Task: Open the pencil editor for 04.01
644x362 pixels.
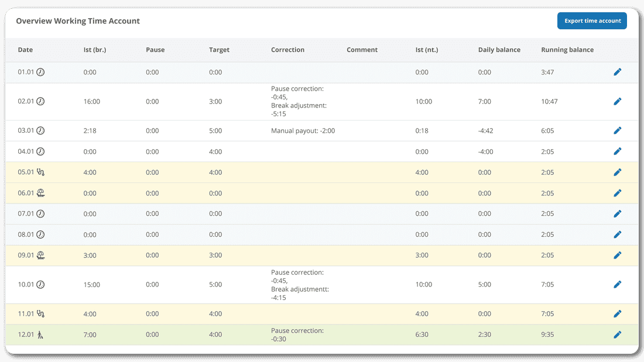Action: click(618, 151)
